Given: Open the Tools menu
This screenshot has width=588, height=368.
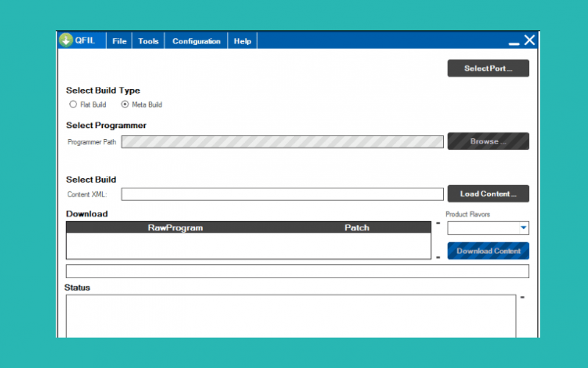Looking at the screenshot, I should click(148, 41).
